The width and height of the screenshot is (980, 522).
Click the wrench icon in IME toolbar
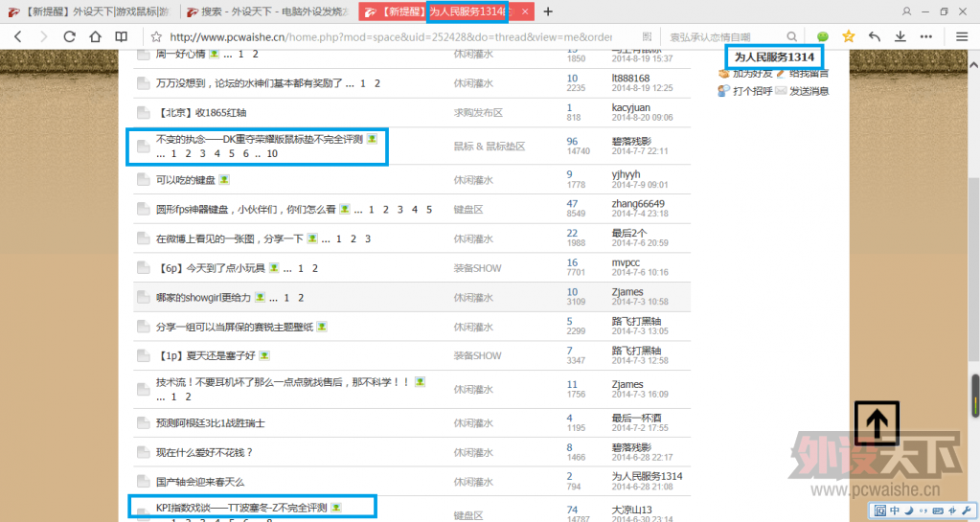[x=967, y=511]
